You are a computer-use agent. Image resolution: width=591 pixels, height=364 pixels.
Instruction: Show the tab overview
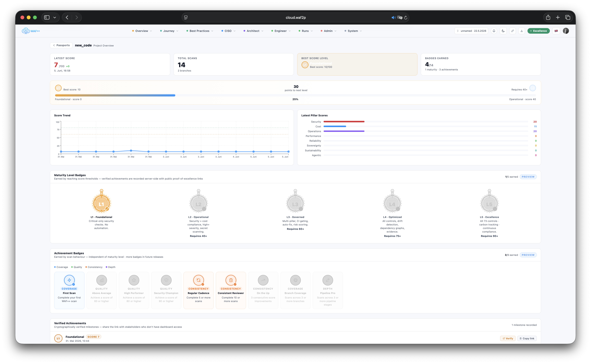568,17
